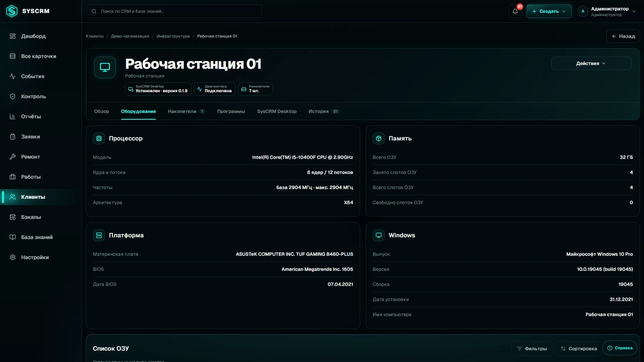The height and width of the screenshot is (362, 644).
Task: Click the Отчёты chart icon
Action: tap(13, 116)
